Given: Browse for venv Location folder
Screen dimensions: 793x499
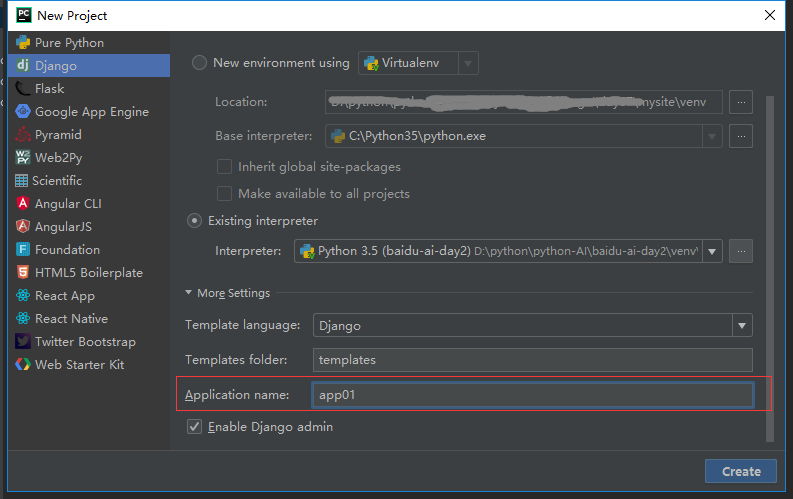Looking at the screenshot, I should pos(741,102).
